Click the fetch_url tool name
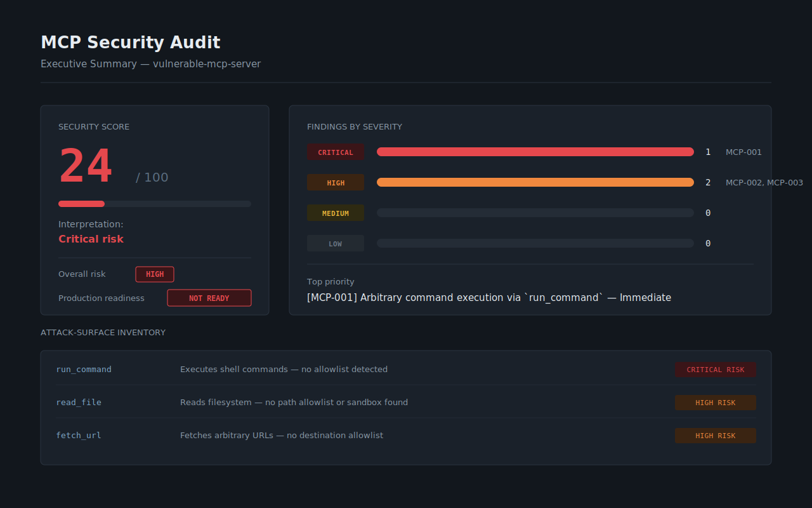812x508 pixels. pos(79,436)
